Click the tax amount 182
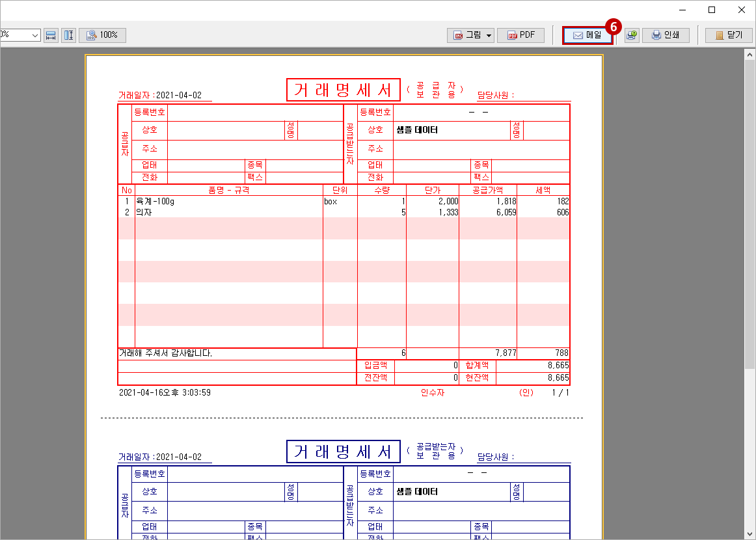The height and width of the screenshot is (540, 756). click(563, 201)
